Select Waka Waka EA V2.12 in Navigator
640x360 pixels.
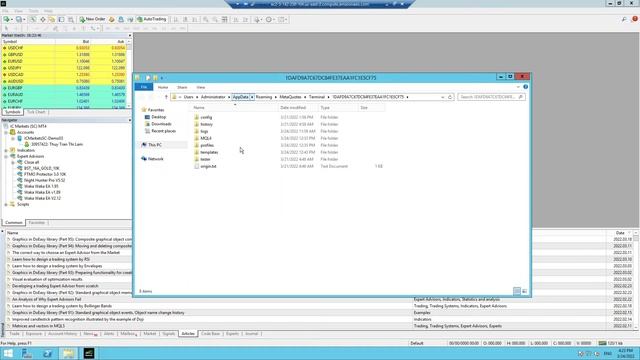coord(42,198)
